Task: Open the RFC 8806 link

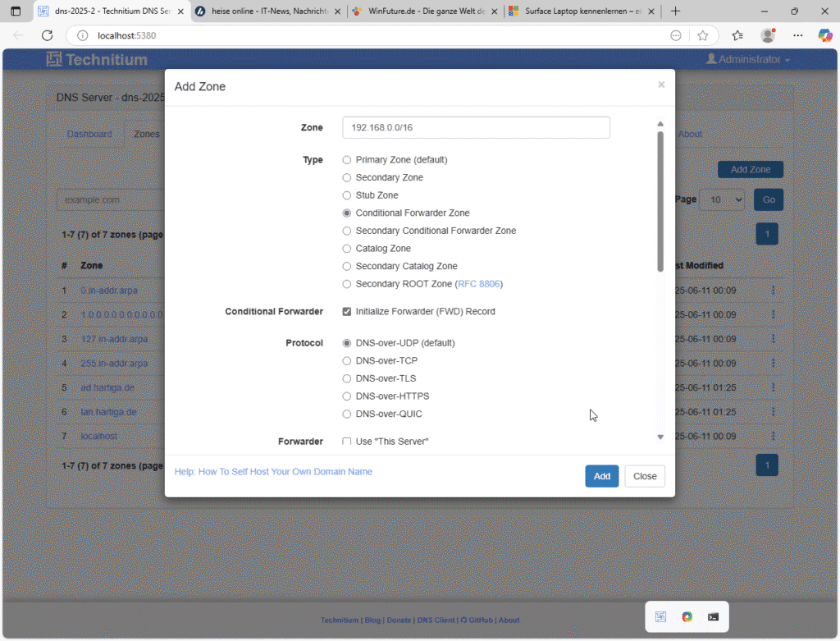Action: point(478,284)
